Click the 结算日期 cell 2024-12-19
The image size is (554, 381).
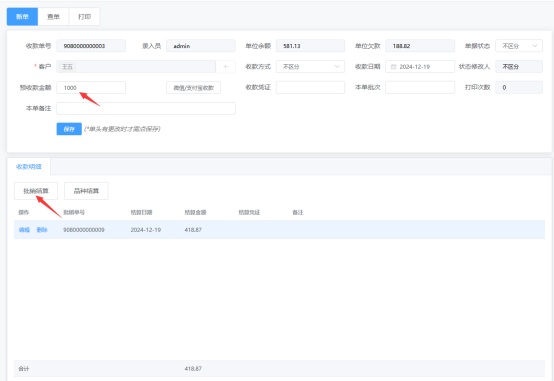(x=146, y=230)
